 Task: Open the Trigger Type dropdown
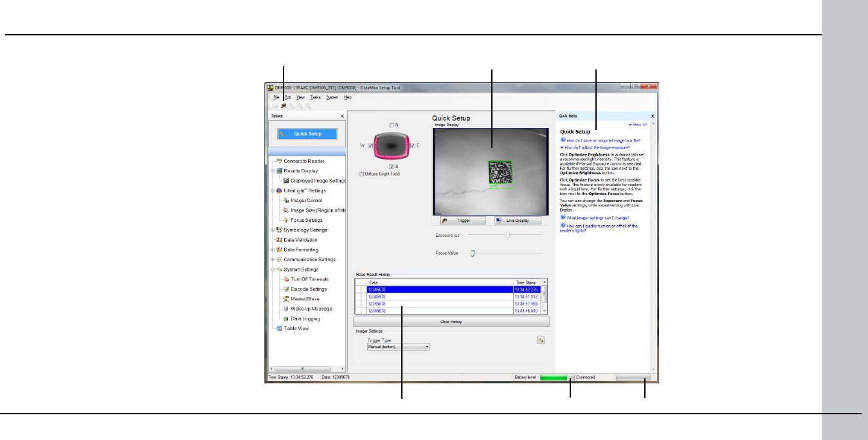397,347
